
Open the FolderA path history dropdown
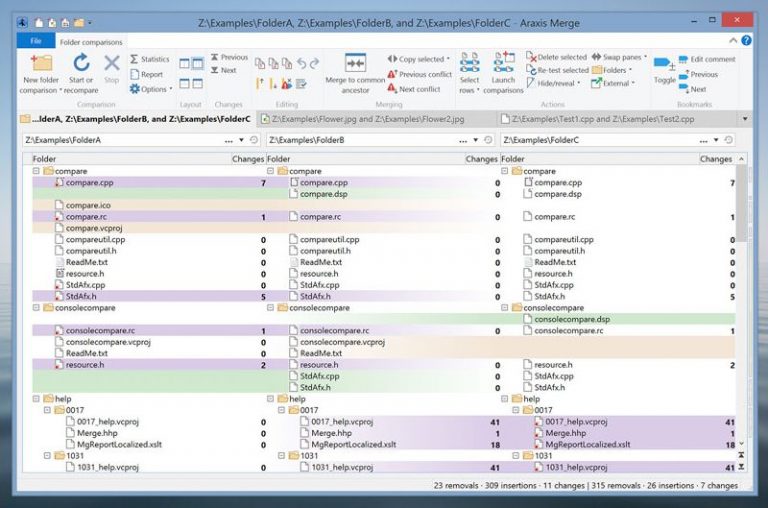point(241,140)
